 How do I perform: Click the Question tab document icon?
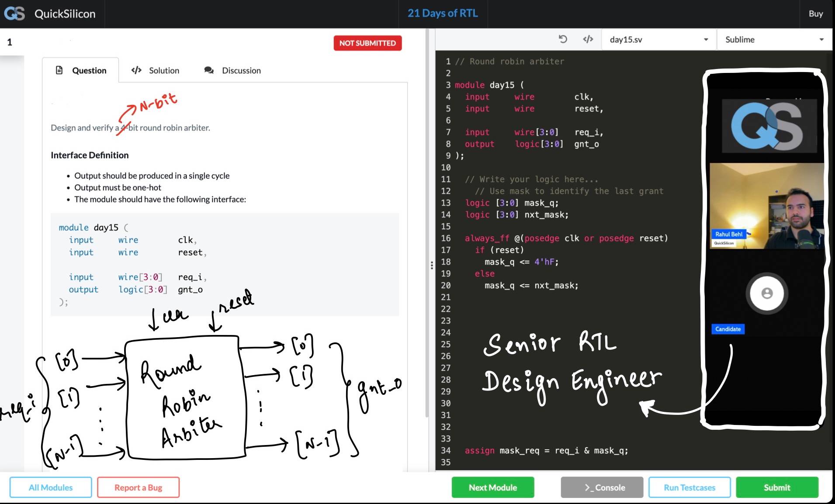click(59, 70)
